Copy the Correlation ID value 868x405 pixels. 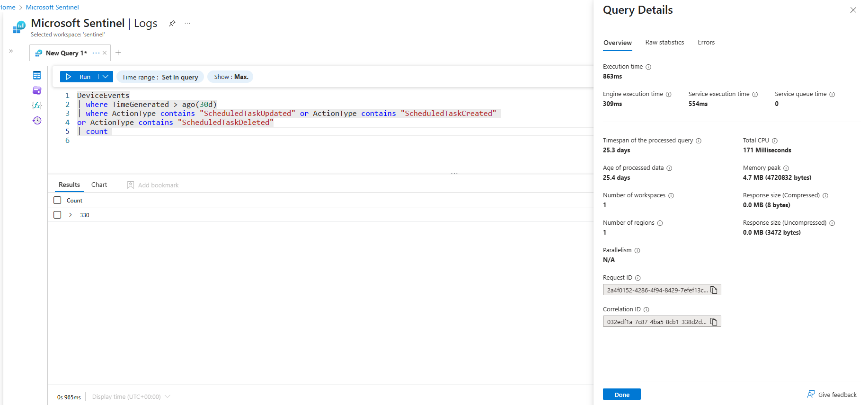[714, 322]
